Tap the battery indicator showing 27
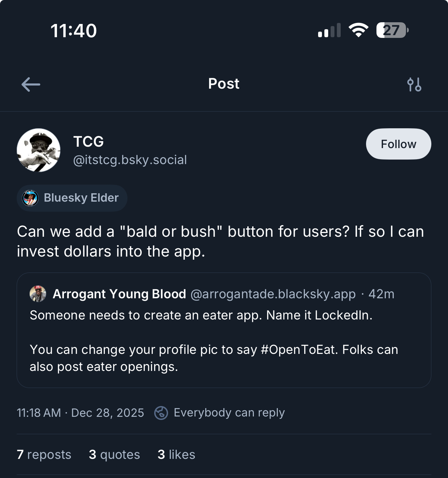Image resolution: width=448 pixels, height=478 pixels. coord(392,30)
